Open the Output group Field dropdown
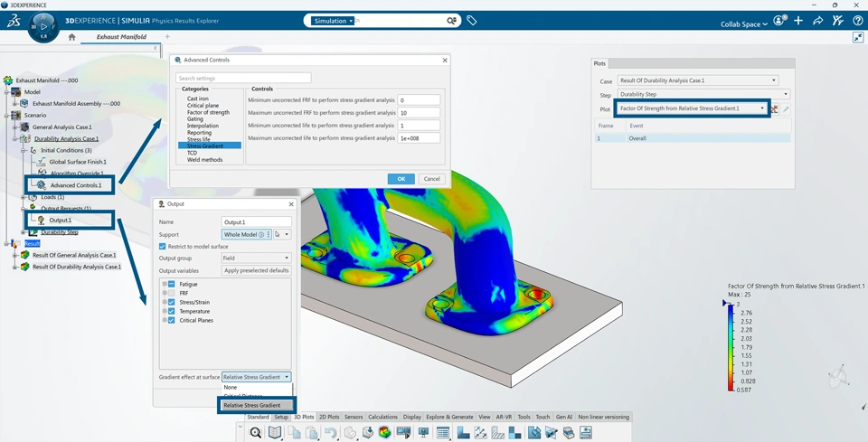 [x=256, y=258]
